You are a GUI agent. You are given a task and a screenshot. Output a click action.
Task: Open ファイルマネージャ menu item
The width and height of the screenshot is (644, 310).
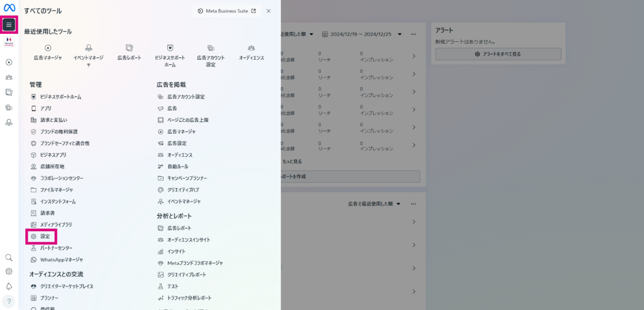click(52, 190)
